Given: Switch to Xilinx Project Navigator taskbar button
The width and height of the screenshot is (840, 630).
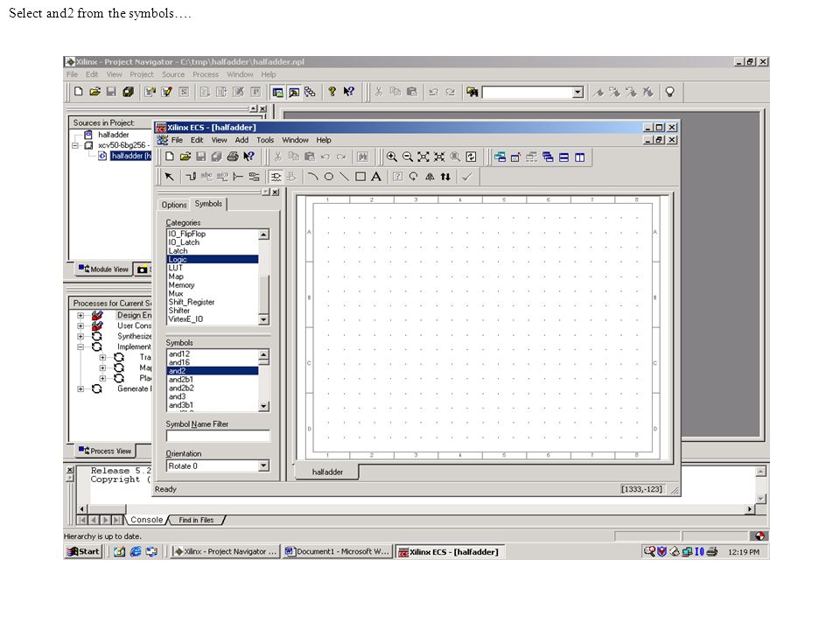Looking at the screenshot, I should (225, 551).
